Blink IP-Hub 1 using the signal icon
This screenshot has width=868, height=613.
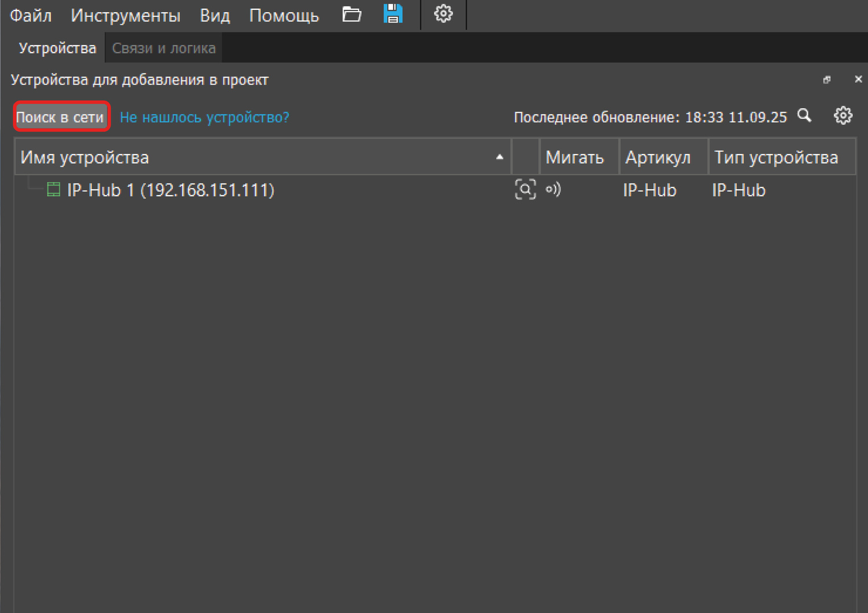pyautogui.click(x=553, y=189)
